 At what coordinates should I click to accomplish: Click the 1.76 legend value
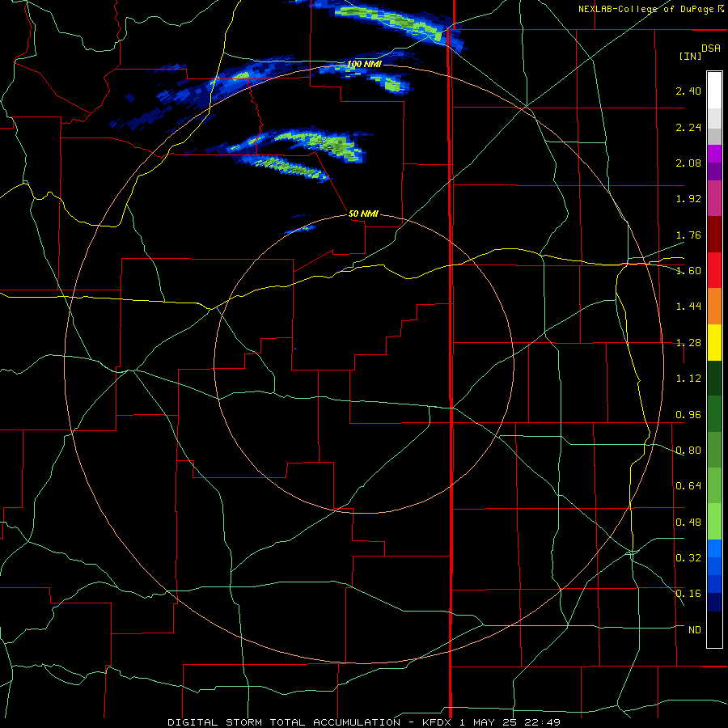[688, 235]
